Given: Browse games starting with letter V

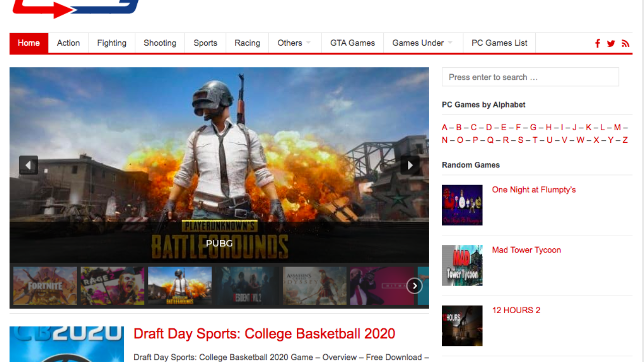Looking at the screenshot, I should 565,140.
